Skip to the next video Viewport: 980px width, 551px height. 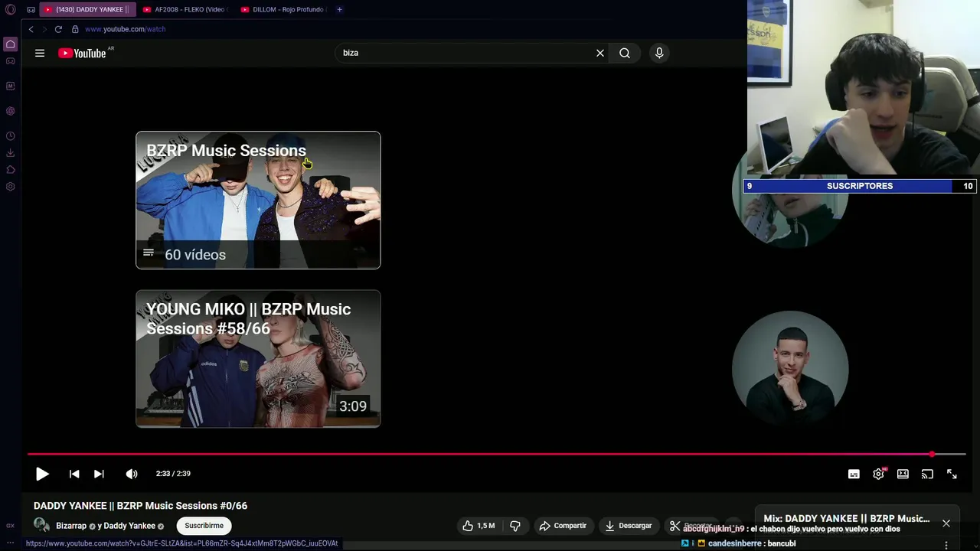99,474
